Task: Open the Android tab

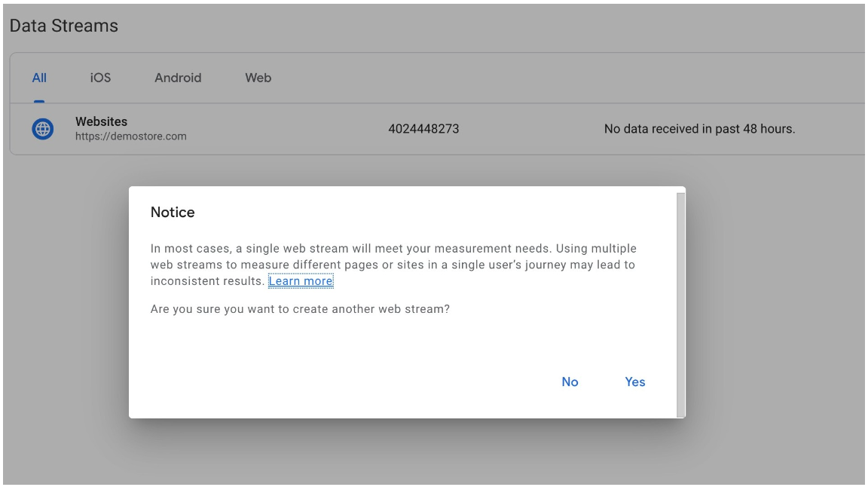Action: pos(178,78)
